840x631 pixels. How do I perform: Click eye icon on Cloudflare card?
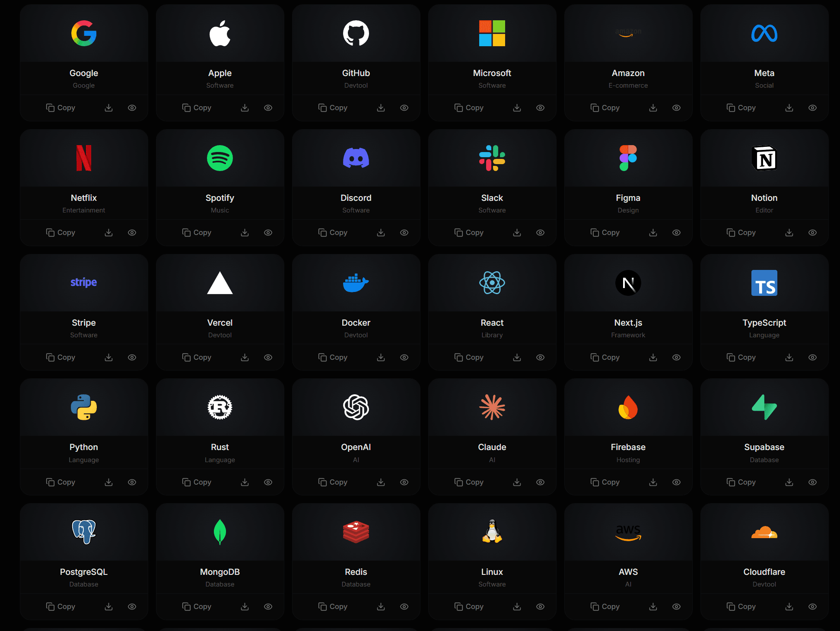(812, 607)
